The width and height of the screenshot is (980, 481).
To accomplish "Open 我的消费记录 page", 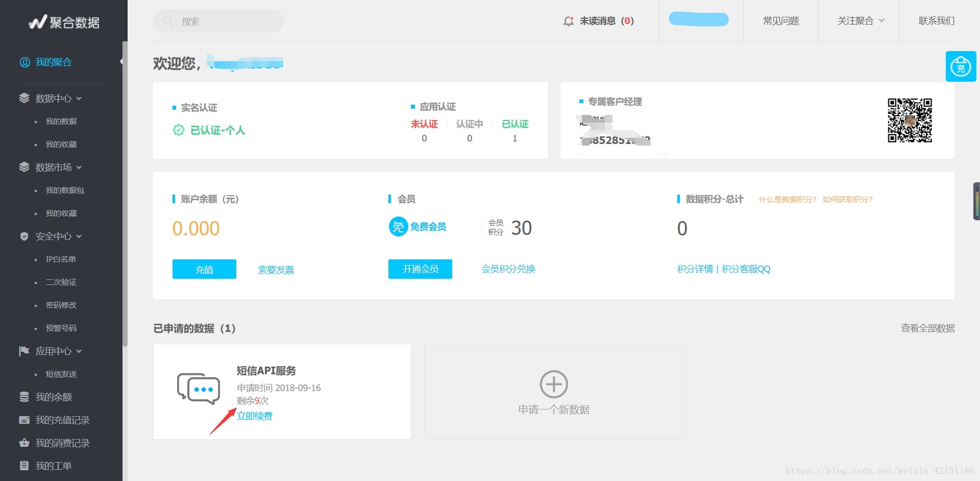I will (x=62, y=443).
